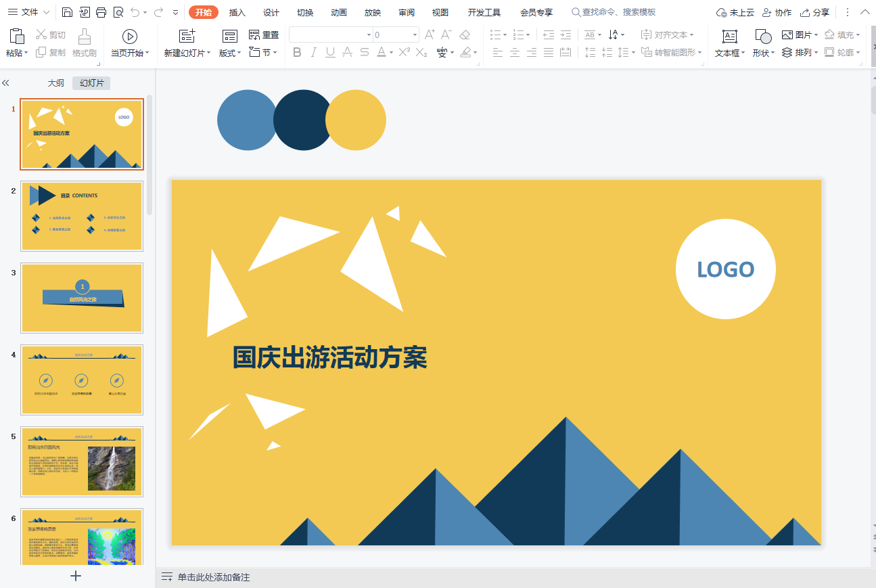Customize quick access toolbar dropdown
The width and height of the screenshot is (876, 588).
(176, 12)
